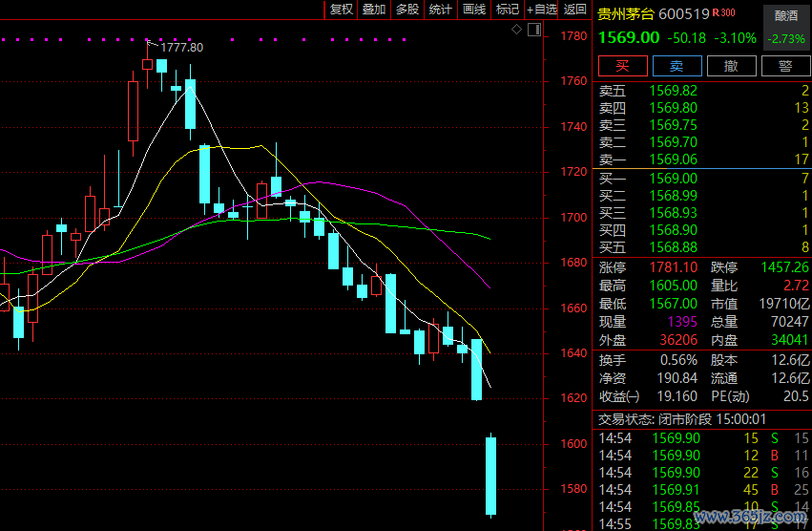The image size is (812, 531).
Task: Open the 复权 adjustment menu
Action: (x=342, y=10)
